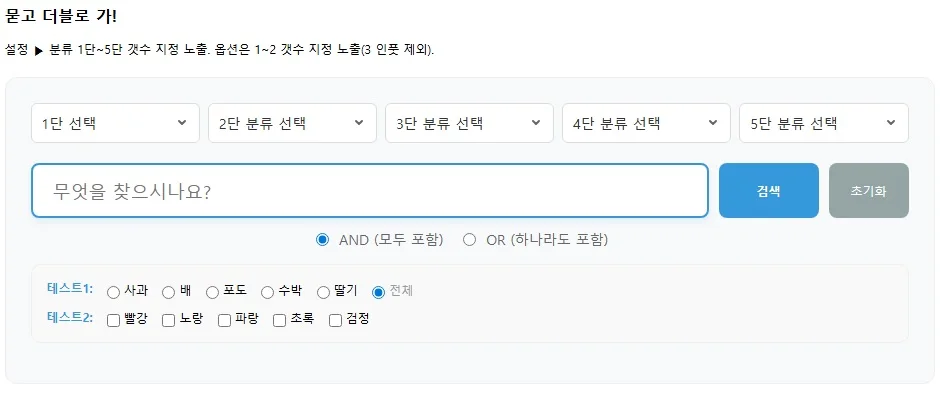Open the 5단 분류 선택 dropdown

click(x=823, y=123)
